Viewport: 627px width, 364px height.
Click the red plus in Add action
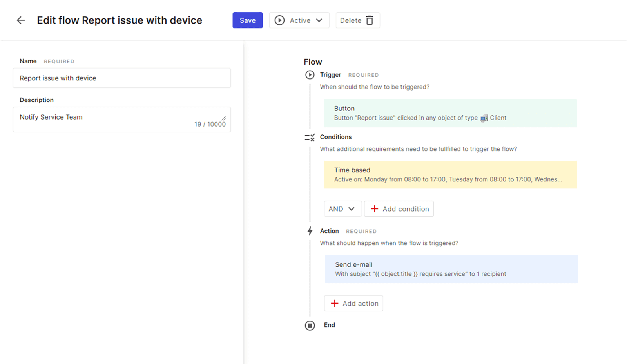point(335,303)
